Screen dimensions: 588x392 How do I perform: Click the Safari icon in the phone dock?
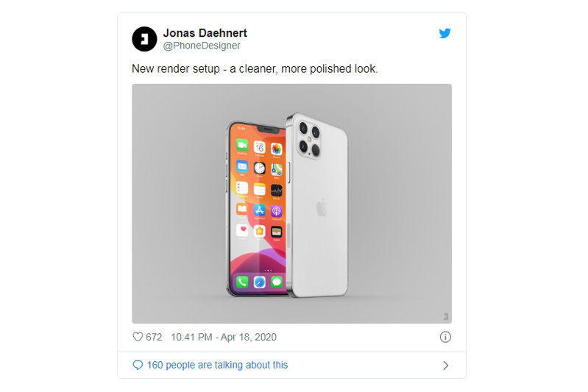[x=259, y=282]
